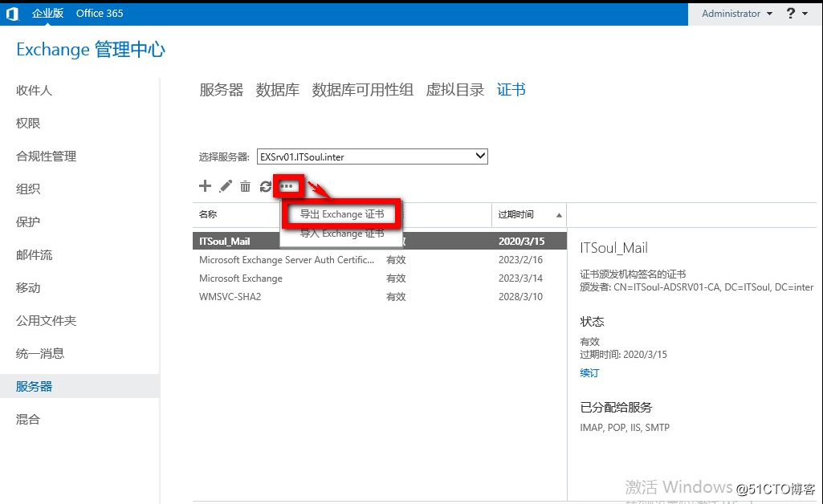
Task: Select 服务器 in the sidebar
Action: point(79,386)
